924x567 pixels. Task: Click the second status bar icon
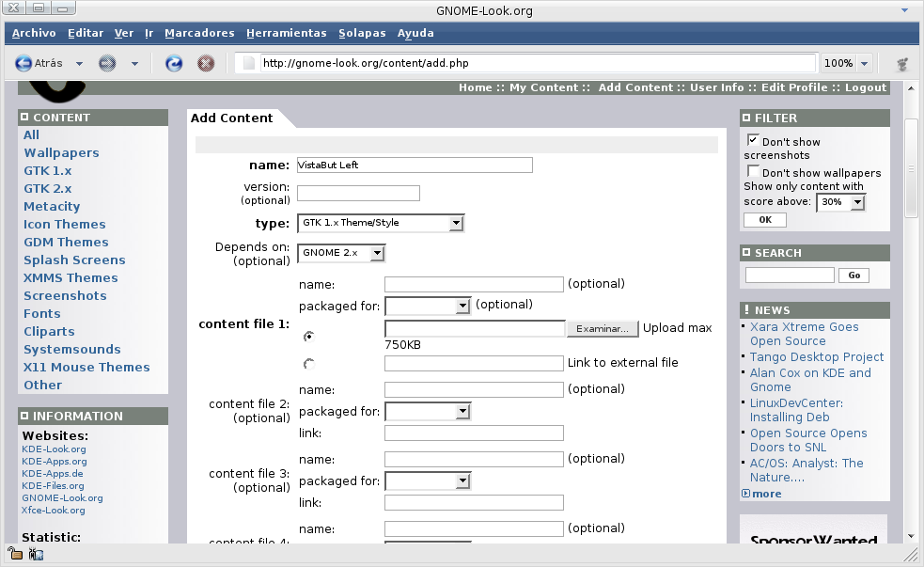37,554
